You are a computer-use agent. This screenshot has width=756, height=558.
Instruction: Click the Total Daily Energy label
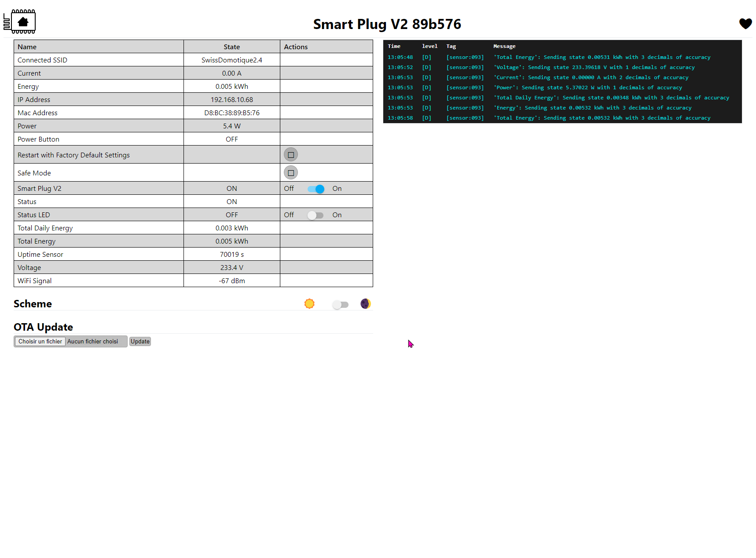45,228
